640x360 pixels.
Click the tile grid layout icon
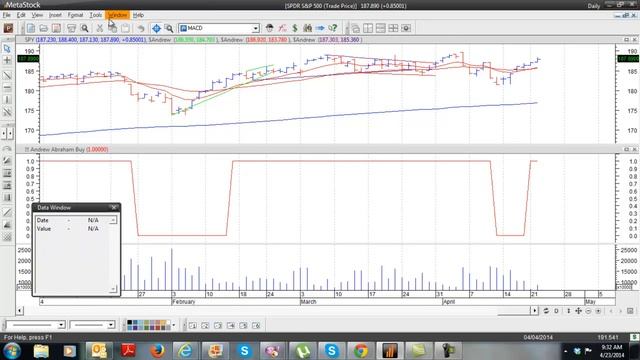[393, 28]
